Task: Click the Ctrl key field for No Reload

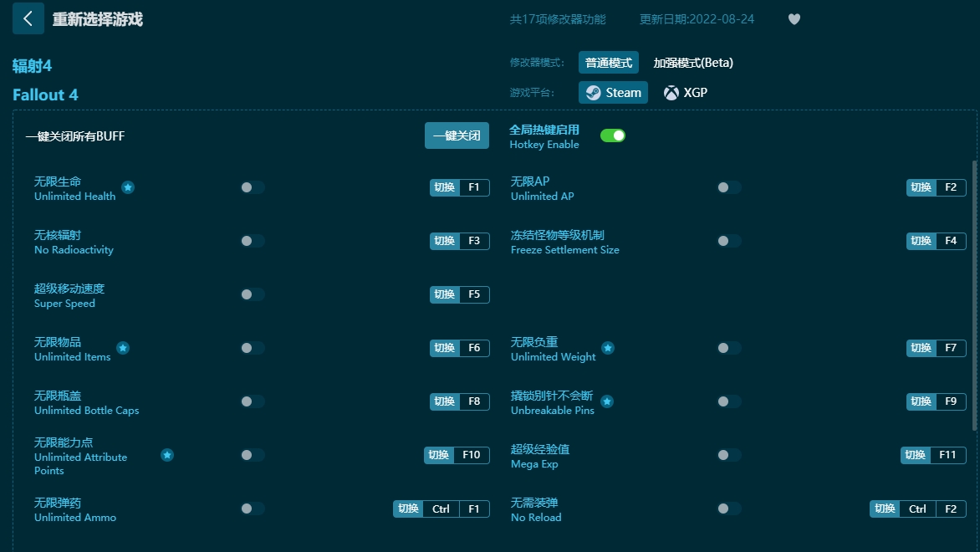Action: point(918,509)
